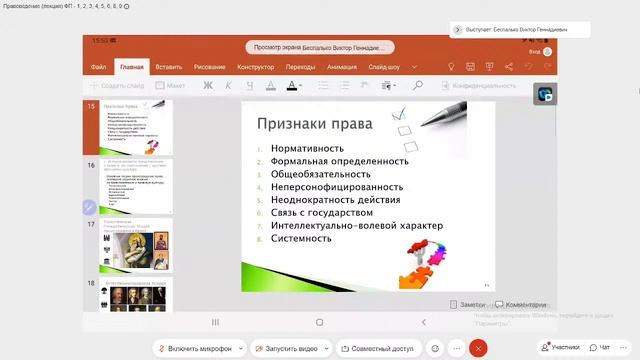This screenshot has width=640, height=360.
Task: Apply text highlight color
Action: (271, 85)
